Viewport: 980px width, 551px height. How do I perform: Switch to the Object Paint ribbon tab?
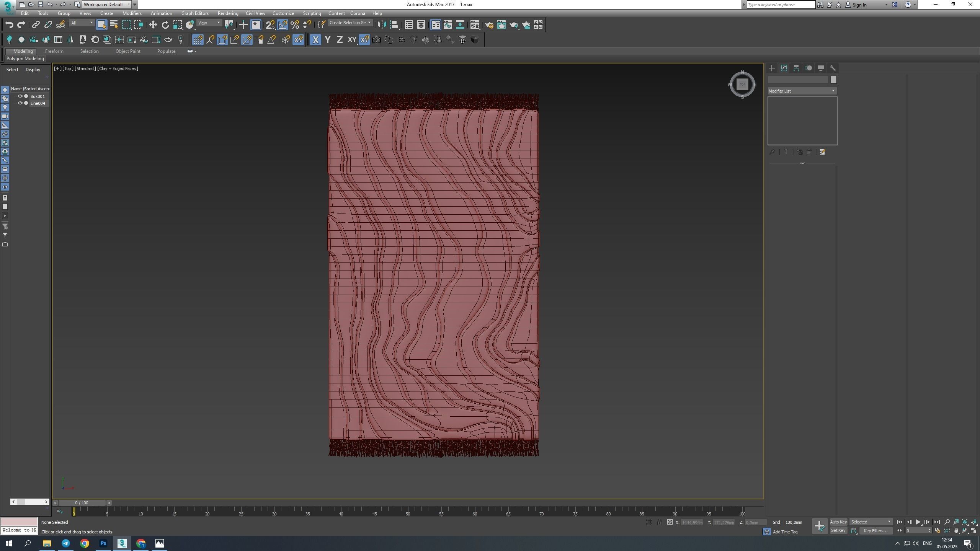tap(128, 51)
